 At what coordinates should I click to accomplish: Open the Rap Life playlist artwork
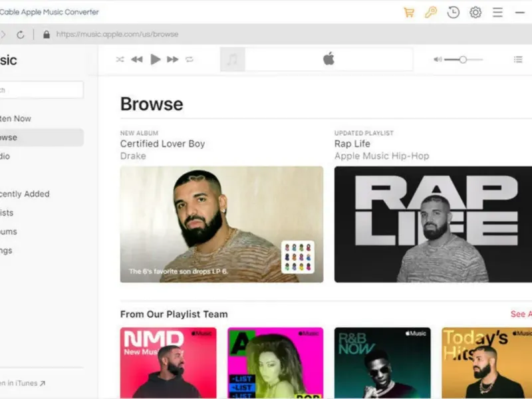[x=433, y=224]
